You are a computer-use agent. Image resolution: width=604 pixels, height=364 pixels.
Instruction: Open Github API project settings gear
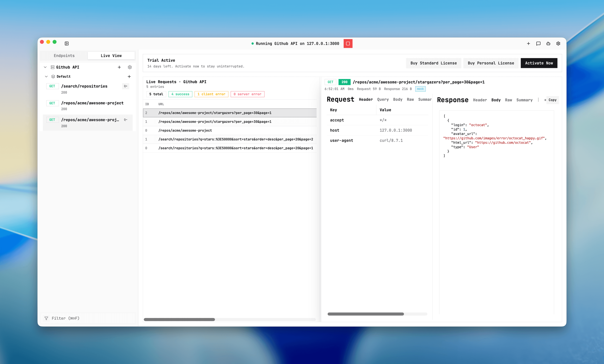pyautogui.click(x=130, y=67)
